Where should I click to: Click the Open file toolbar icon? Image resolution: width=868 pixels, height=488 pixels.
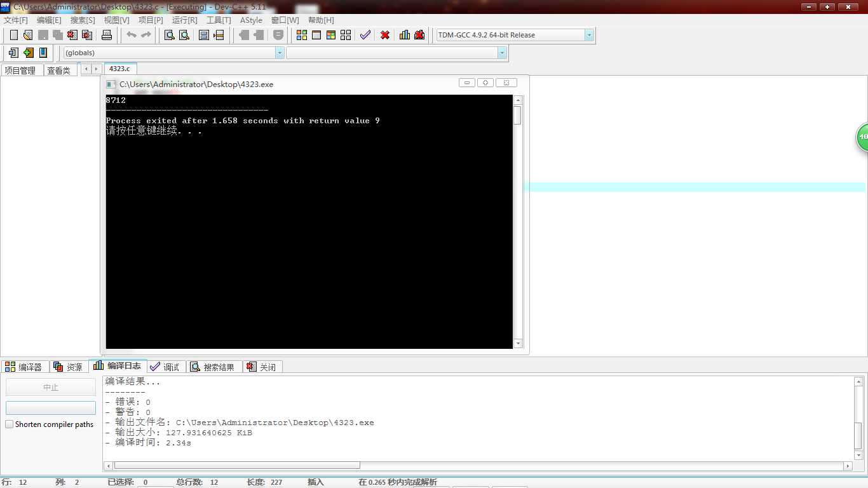point(28,35)
